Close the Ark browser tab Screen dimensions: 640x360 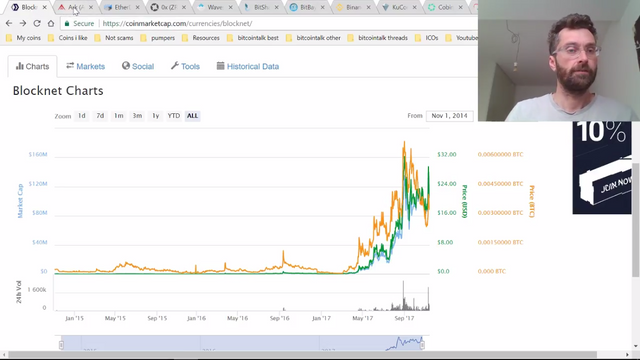(x=91, y=7)
